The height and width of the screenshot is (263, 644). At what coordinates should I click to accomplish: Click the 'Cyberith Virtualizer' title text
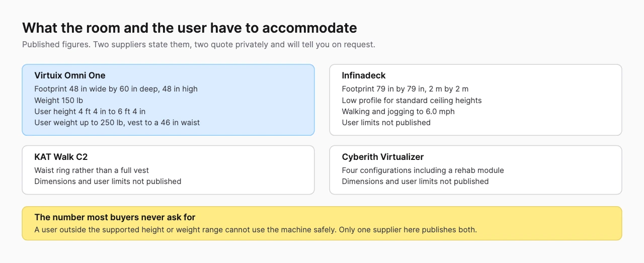coord(383,157)
